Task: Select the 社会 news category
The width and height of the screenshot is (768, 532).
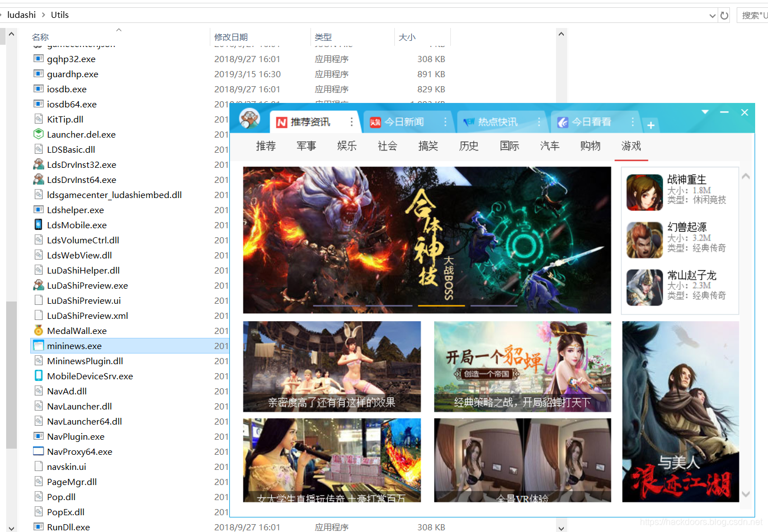Action: point(388,146)
